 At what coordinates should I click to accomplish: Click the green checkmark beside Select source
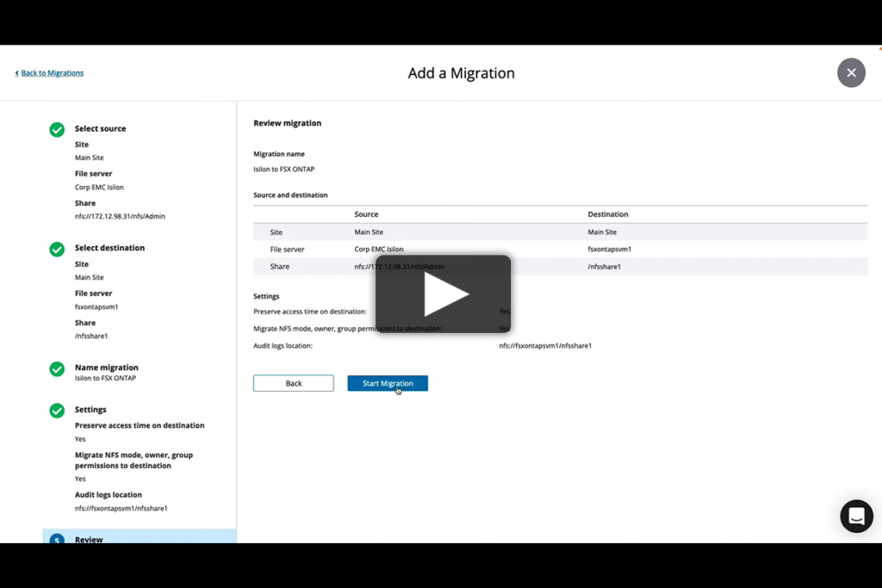pyautogui.click(x=57, y=129)
